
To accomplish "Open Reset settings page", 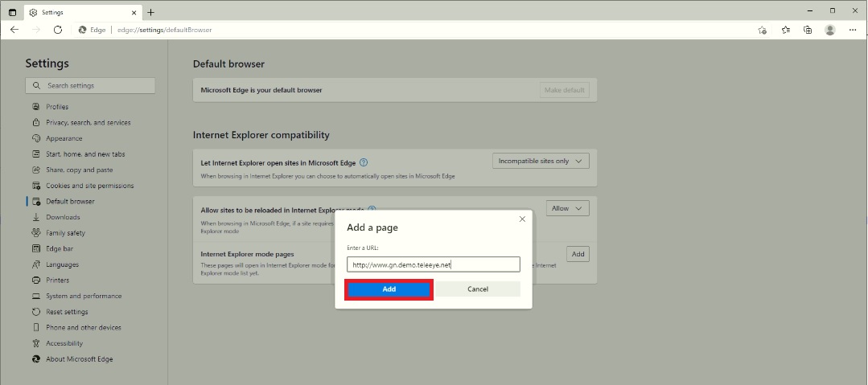I will coord(67,312).
